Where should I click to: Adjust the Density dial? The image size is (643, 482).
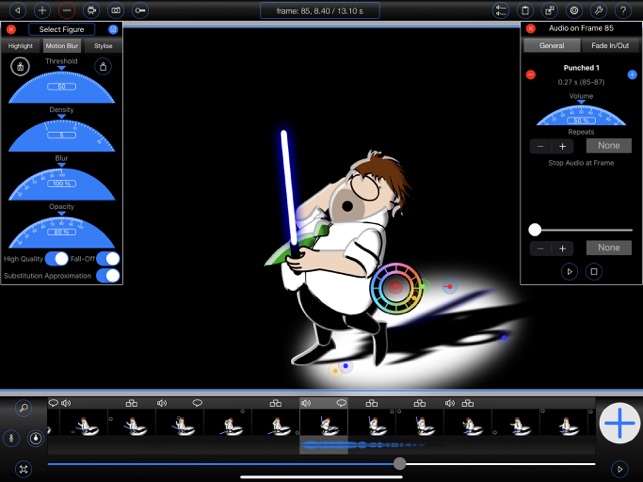coord(62,134)
